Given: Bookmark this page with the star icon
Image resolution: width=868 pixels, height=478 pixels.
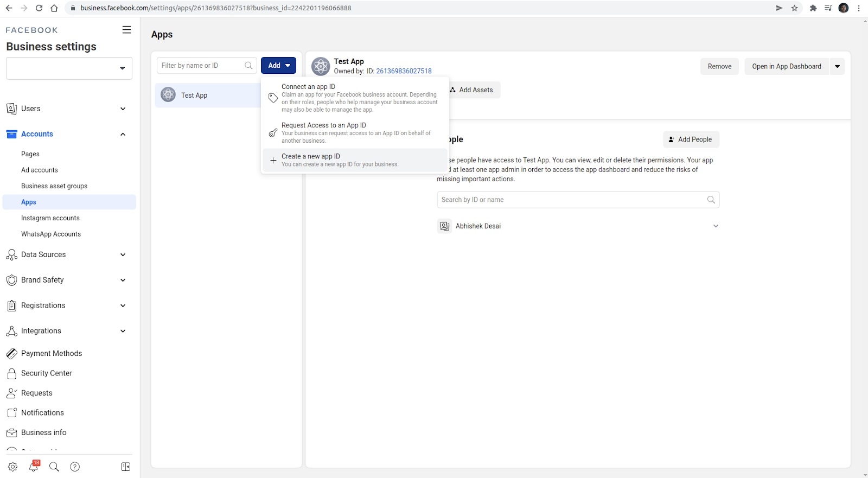Looking at the screenshot, I should (x=795, y=8).
